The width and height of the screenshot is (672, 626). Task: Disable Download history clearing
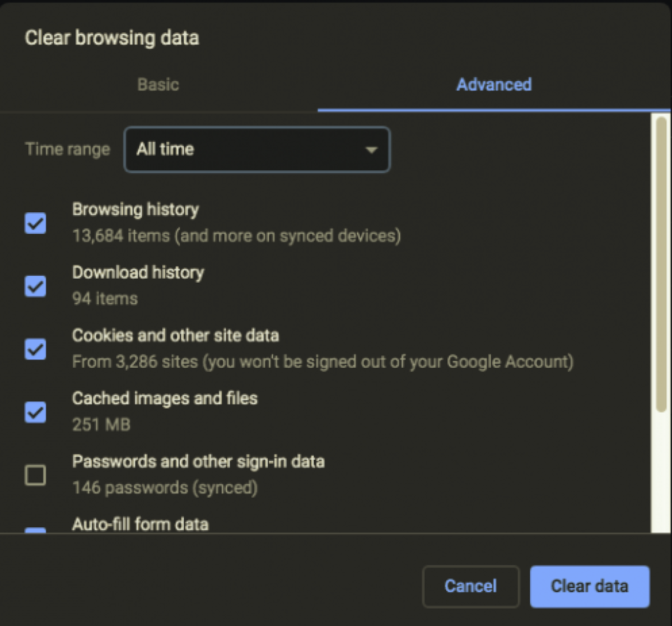point(35,286)
